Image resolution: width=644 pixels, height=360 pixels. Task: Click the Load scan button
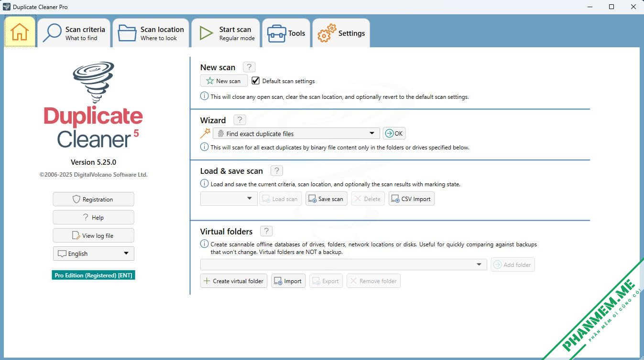pyautogui.click(x=281, y=199)
